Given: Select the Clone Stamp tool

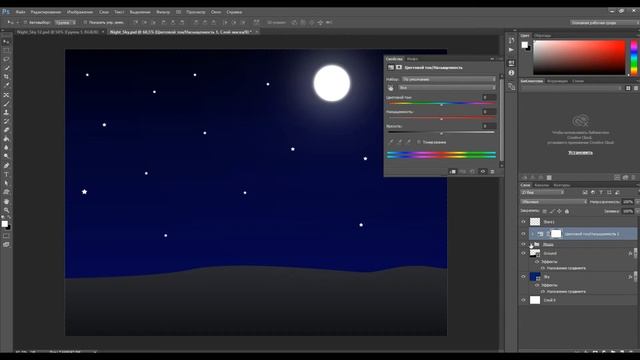Looking at the screenshot, I should click(x=6, y=112).
